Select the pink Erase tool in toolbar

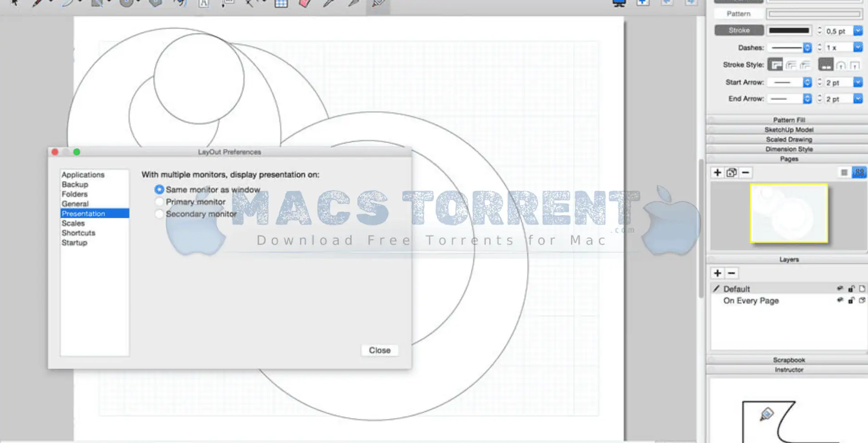(x=305, y=4)
